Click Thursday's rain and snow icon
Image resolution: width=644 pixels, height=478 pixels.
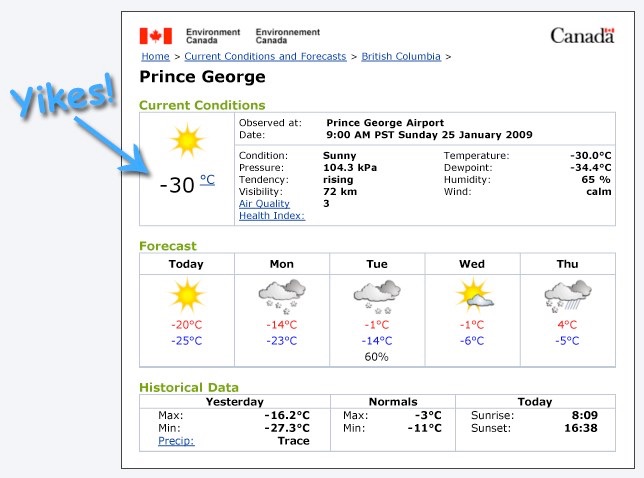coord(567,296)
